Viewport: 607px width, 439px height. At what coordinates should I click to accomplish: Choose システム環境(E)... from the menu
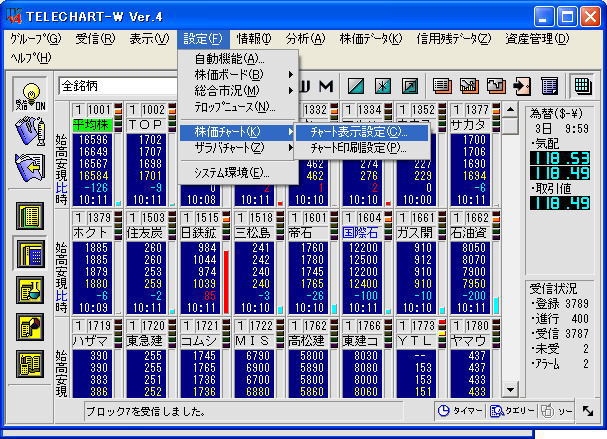pos(238,173)
